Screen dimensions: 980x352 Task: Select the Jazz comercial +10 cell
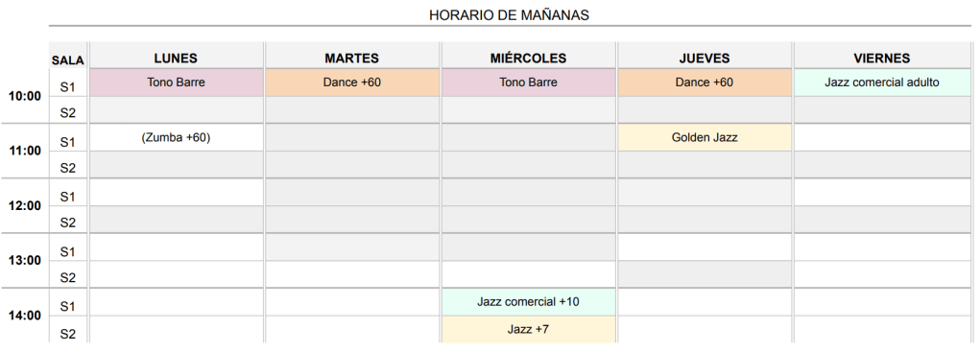point(528,302)
